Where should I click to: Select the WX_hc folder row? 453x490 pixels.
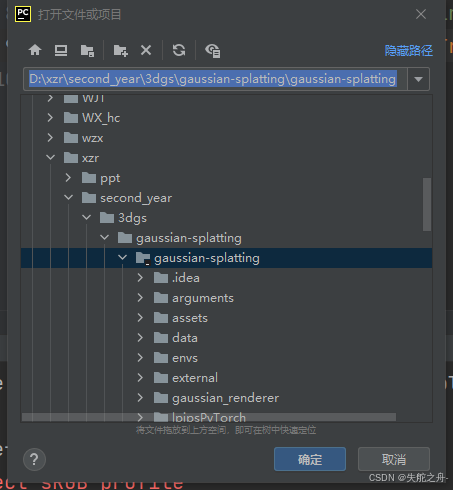pyautogui.click(x=226, y=118)
